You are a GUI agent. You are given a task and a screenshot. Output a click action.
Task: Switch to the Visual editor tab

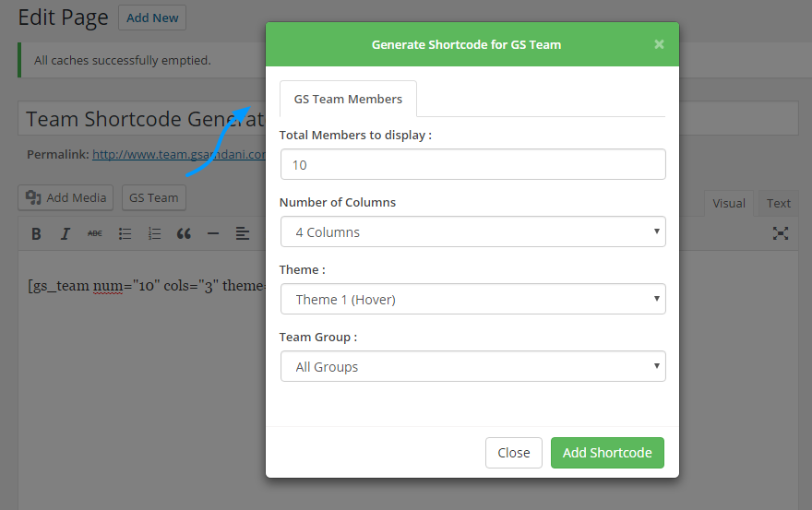pyautogui.click(x=729, y=203)
